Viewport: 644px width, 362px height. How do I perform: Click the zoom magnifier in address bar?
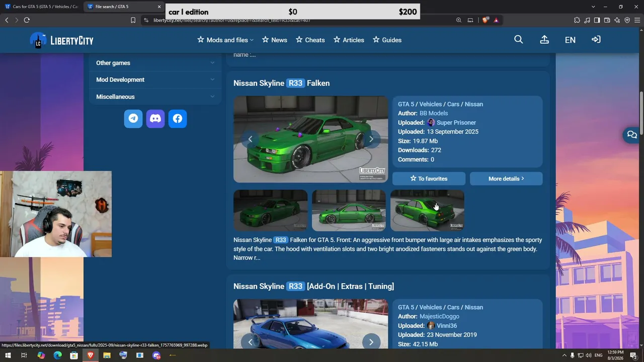pyautogui.click(x=459, y=20)
